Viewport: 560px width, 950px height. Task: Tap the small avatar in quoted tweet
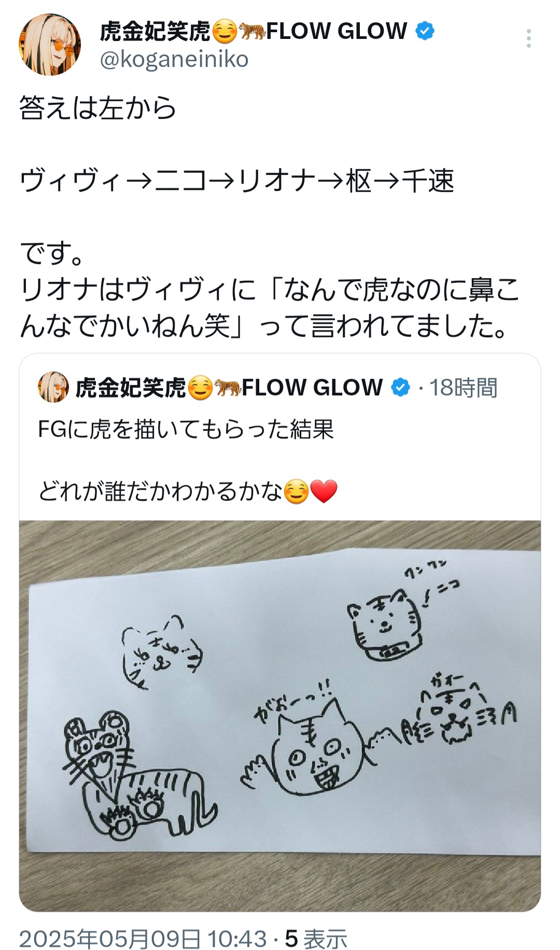coord(53,387)
